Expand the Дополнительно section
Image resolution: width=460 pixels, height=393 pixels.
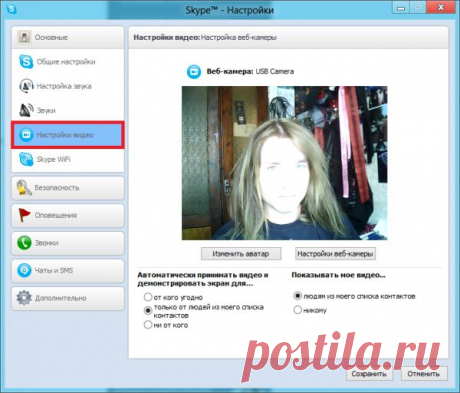(x=68, y=298)
